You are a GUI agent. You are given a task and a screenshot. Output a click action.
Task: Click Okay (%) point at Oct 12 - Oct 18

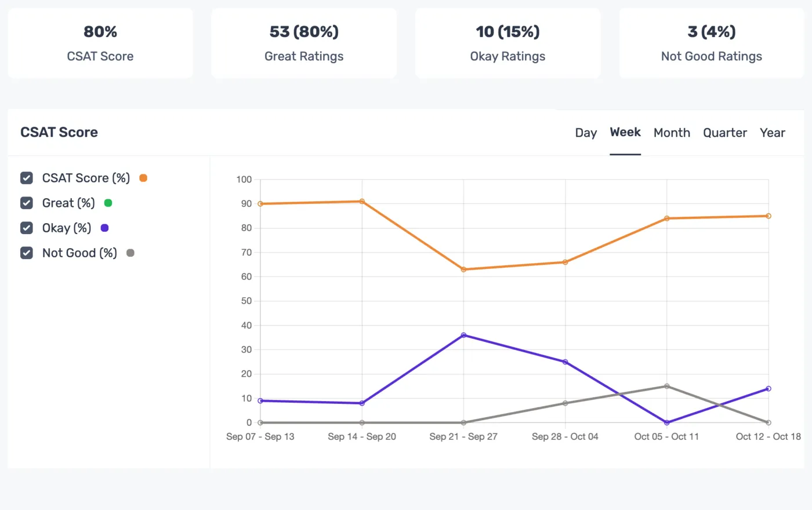[768, 389]
